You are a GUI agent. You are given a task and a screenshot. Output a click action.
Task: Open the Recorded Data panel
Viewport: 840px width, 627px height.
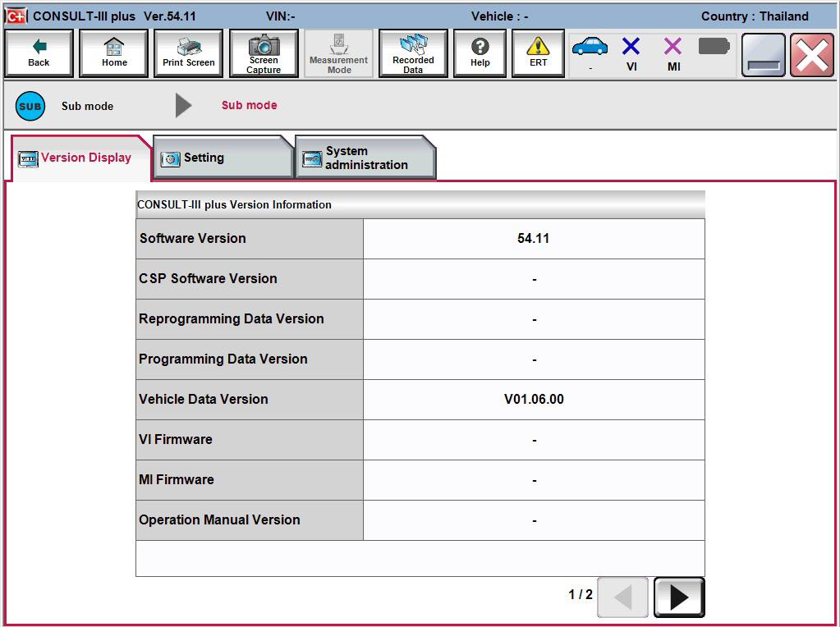click(413, 53)
